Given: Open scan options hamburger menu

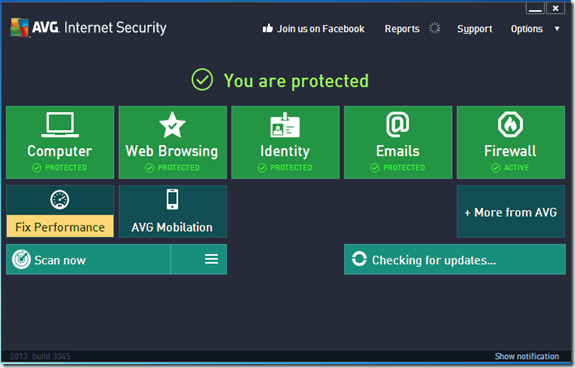Looking at the screenshot, I should pyautogui.click(x=211, y=259).
